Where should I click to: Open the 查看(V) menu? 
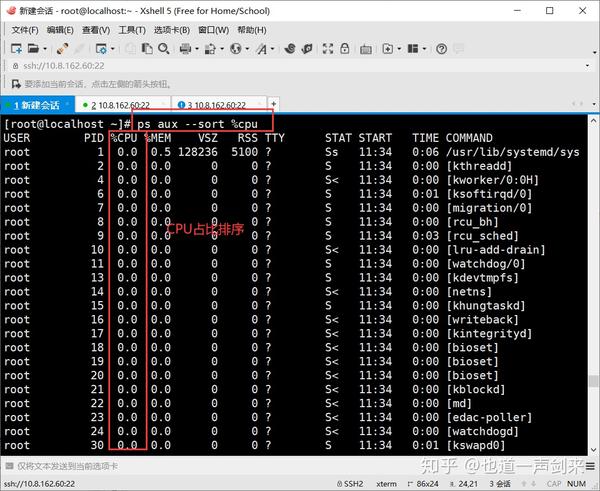click(96, 30)
